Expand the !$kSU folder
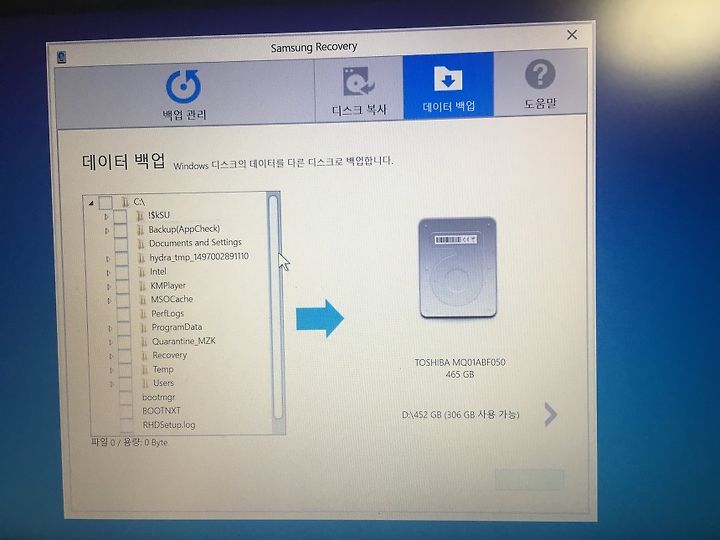 pyautogui.click(x=106, y=216)
